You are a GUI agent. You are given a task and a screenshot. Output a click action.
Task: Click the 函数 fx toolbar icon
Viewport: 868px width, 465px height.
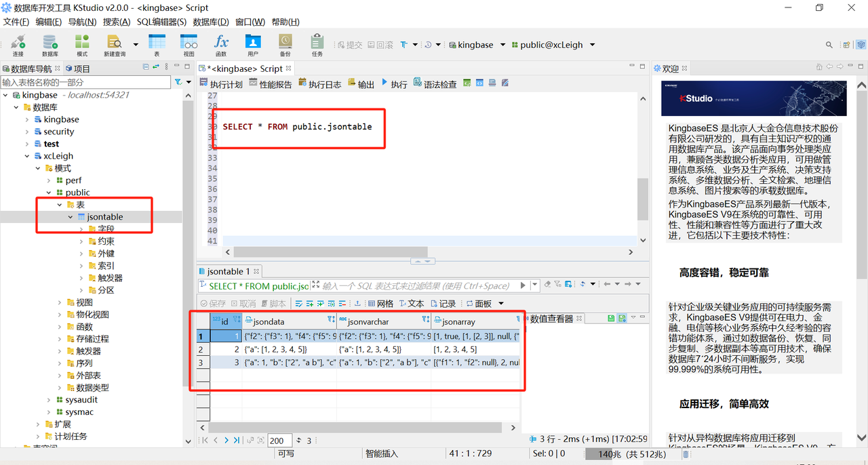[221, 45]
